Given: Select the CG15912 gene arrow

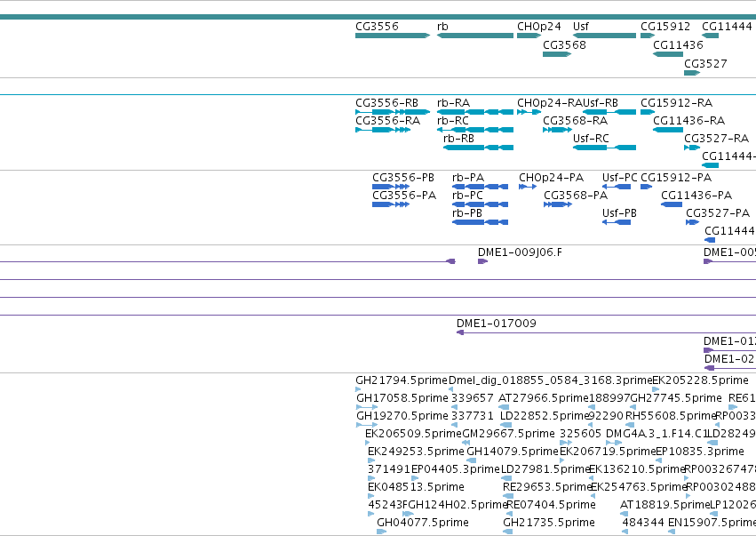Looking at the screenshot, I should (x=648, y=36).
